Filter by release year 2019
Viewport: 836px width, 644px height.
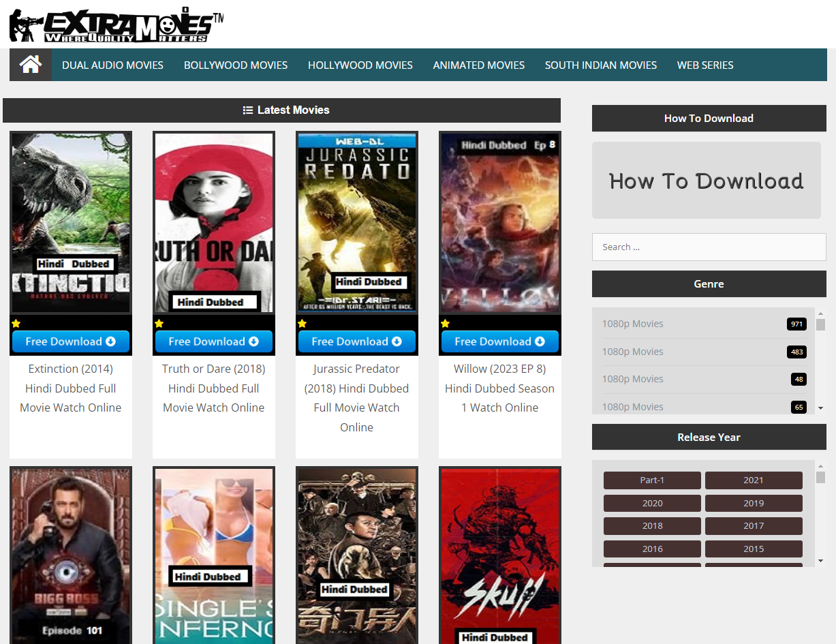[754, 503]
